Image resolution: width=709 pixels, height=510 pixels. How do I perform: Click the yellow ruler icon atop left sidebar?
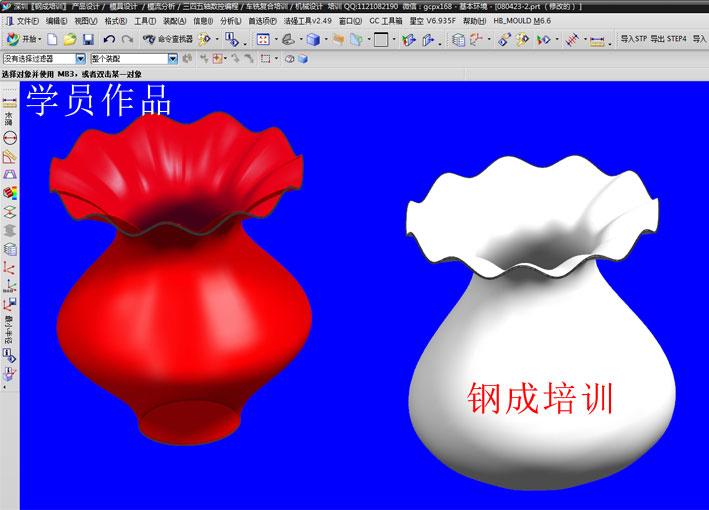(9, 102)
